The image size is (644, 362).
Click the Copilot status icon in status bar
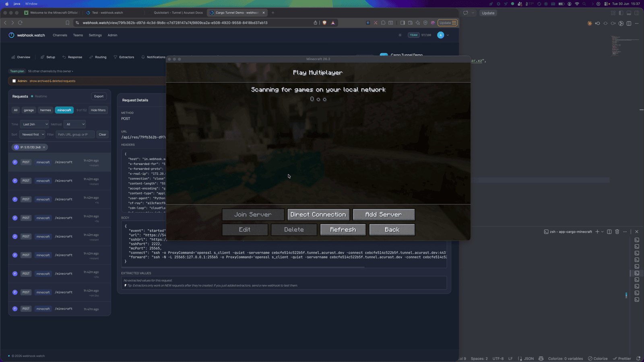pos(541,358)
